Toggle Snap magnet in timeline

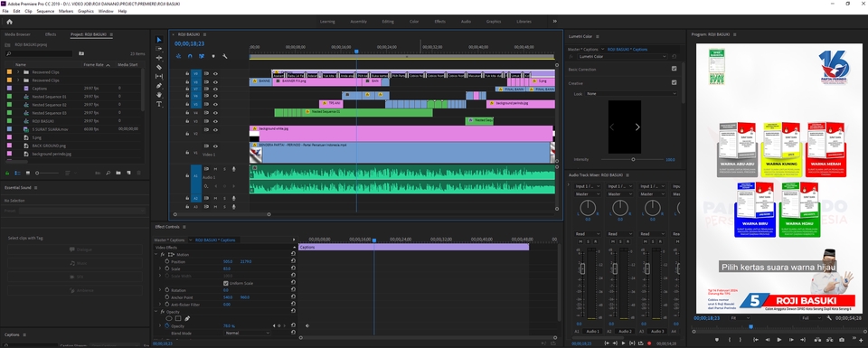click(x=190, y=56)
